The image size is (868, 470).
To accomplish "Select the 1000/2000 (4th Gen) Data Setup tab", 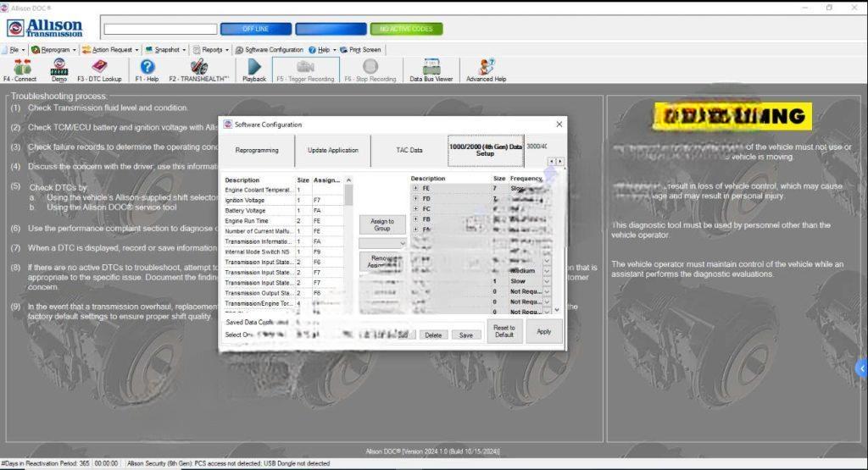I will [x=486, y=150].
